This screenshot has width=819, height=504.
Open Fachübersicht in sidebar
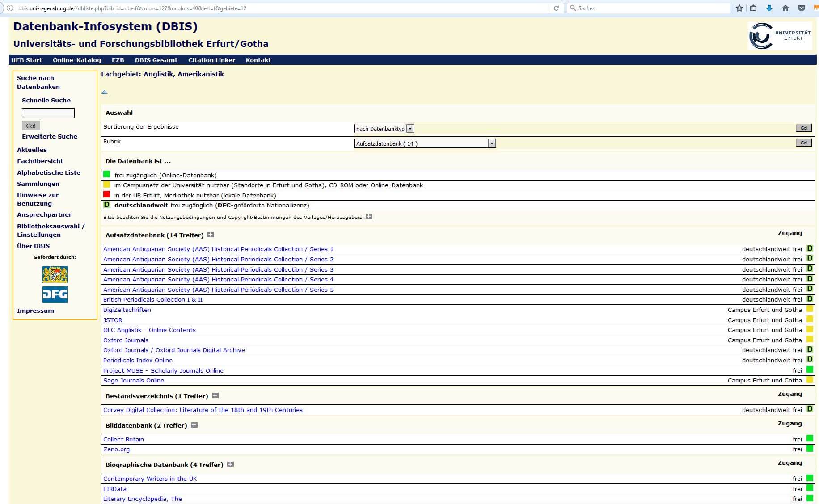[x=40, y=161]
